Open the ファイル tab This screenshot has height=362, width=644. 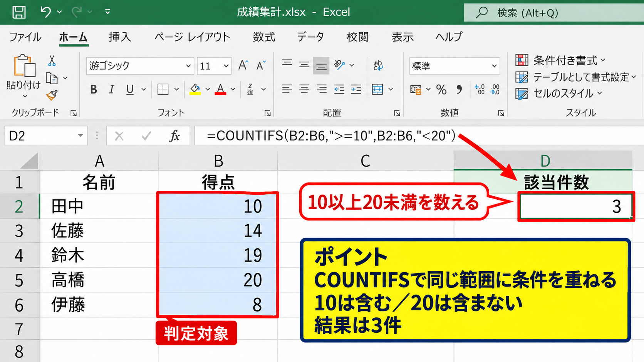pos(25,37)
